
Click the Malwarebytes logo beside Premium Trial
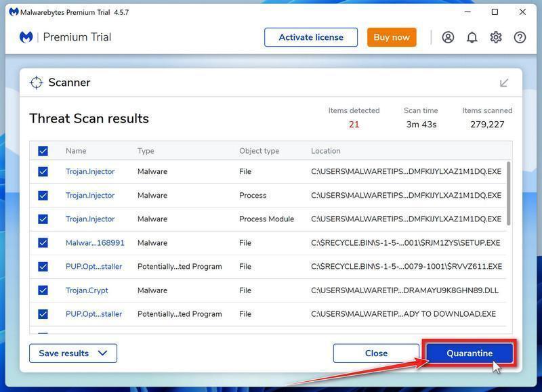26,37
